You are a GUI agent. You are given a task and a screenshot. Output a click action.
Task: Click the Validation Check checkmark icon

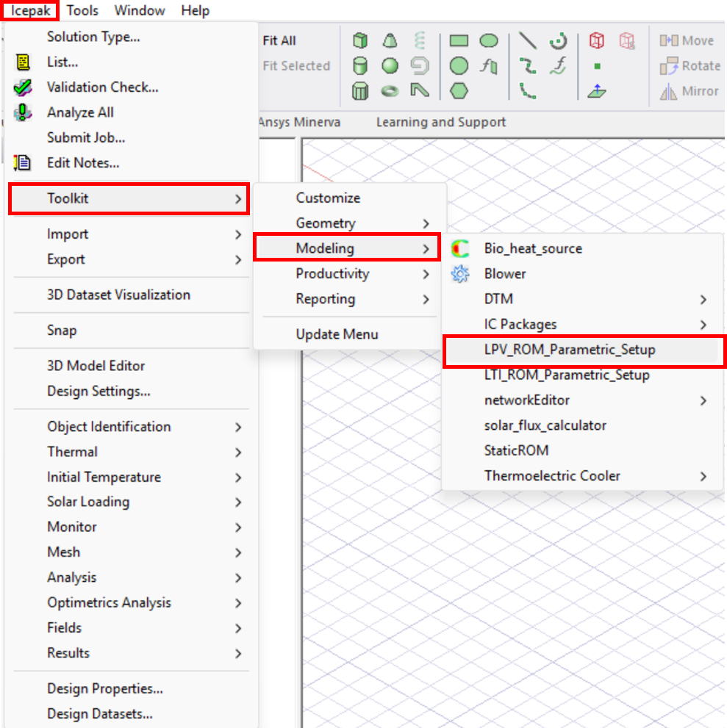tap(23, 87)
